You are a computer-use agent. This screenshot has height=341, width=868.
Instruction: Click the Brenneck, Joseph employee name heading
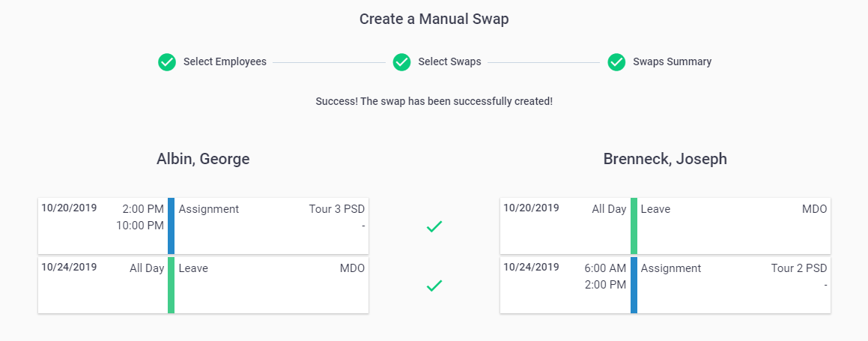[x=665, y=160]
